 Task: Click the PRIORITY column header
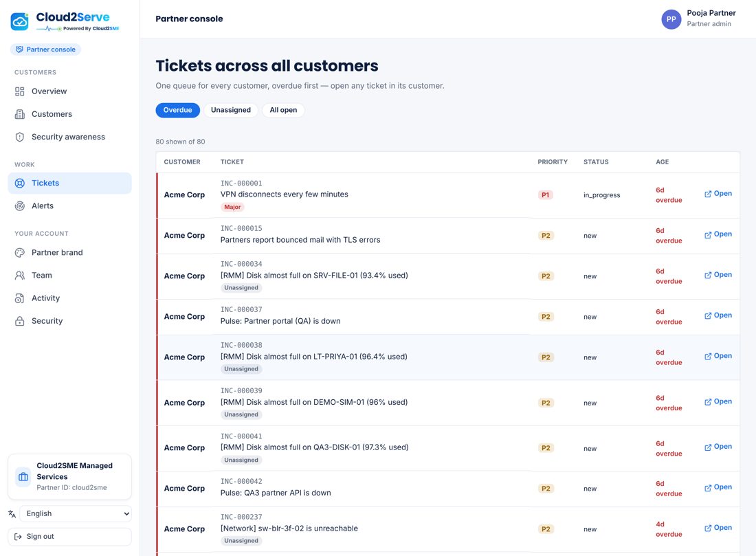(x=553, y=162)
